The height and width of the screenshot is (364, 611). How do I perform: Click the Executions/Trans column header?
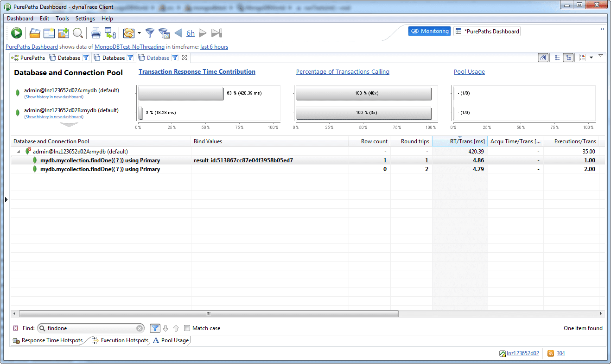tap(571, 141)
